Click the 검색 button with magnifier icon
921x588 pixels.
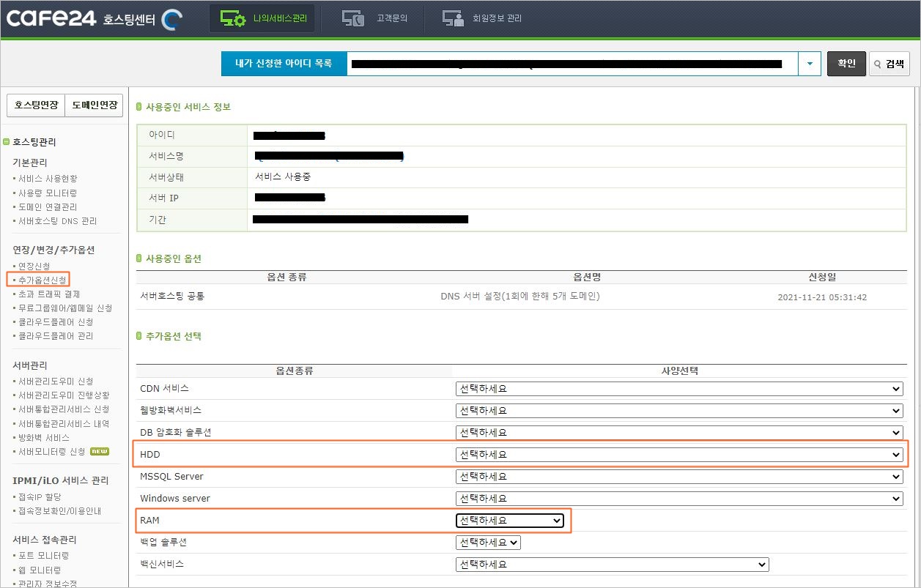pyautogui.click(x=889, y=64)
